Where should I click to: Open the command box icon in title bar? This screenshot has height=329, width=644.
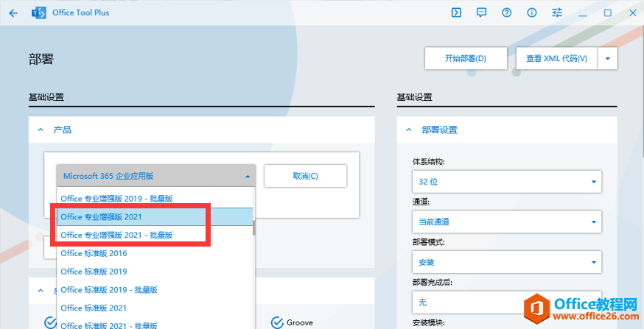(x=456, y=13)
